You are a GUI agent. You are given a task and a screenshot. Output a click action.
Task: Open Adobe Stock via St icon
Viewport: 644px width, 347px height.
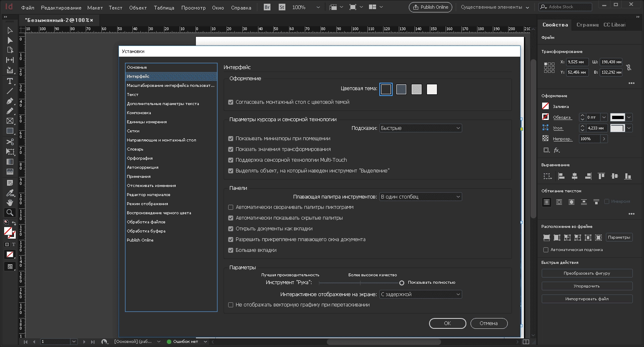pyautogui.click(x=282, y=7)
